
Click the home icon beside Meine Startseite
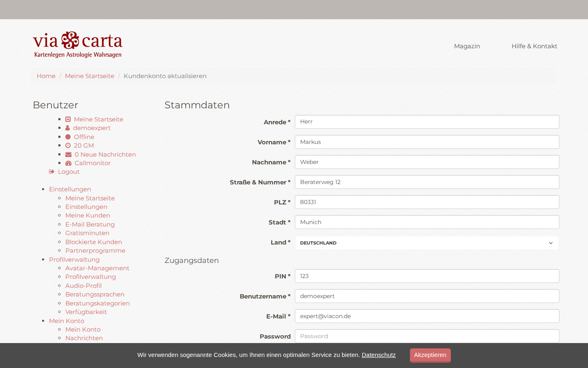68,119
